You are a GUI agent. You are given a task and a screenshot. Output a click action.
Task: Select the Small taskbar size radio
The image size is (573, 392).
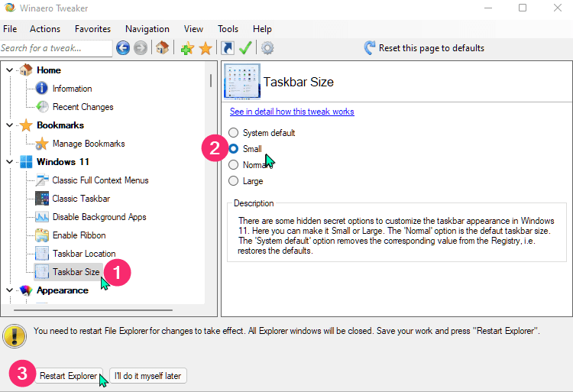(233, 149)
